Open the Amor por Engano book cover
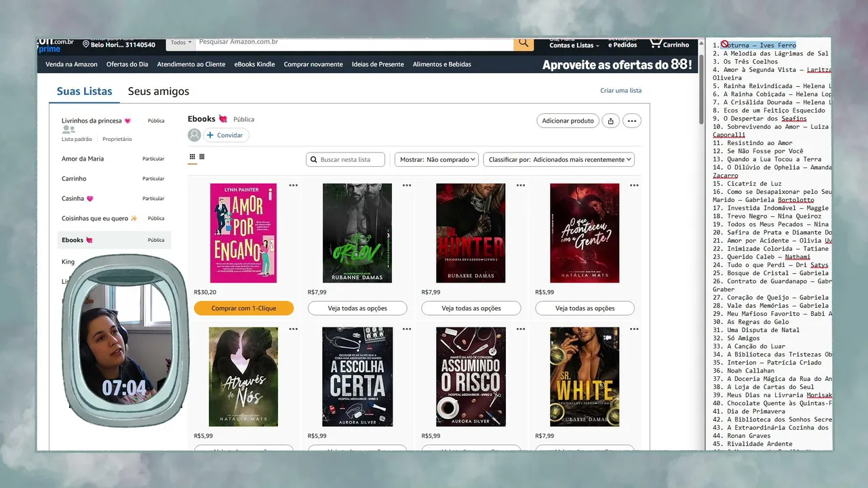 pos(243,233)
